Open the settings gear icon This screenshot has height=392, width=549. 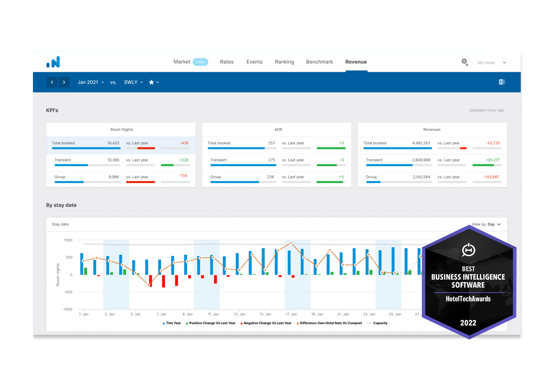[464, 62]
